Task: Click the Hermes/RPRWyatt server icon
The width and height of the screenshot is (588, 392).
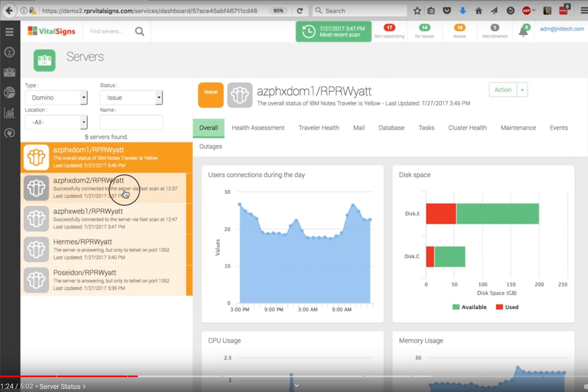Action: (36, 249)
